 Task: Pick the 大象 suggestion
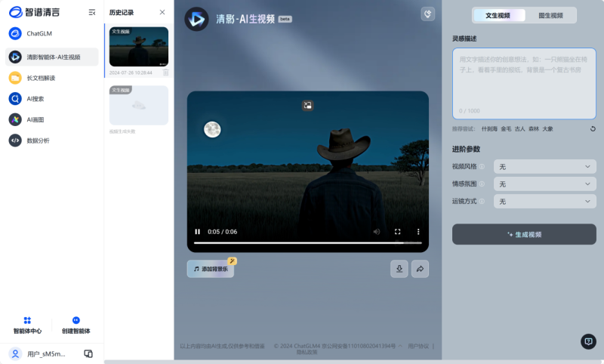[x=548, y=128]
